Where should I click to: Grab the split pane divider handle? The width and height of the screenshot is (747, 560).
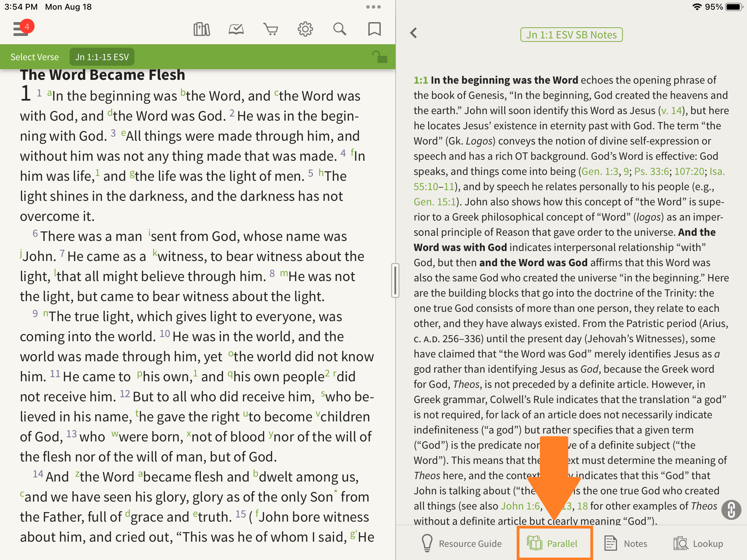coord(395,280)
